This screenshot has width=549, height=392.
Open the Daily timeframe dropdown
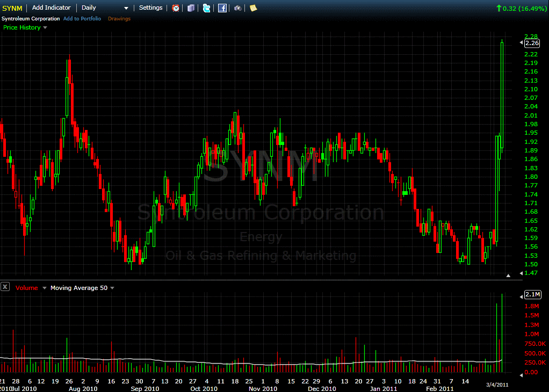105,8
